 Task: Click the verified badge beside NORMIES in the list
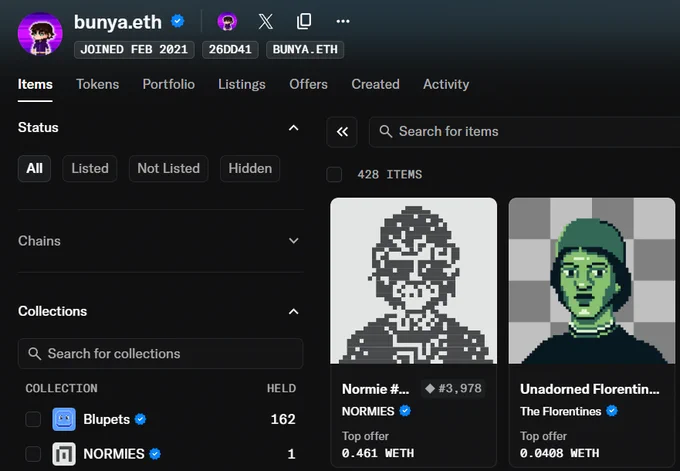point(155,454)
